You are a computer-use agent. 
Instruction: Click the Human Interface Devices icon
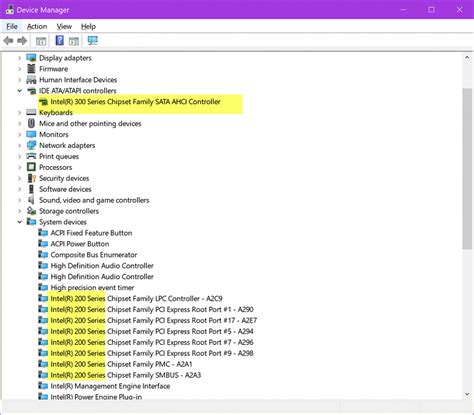pyautogui.click(x=31, y=80)
